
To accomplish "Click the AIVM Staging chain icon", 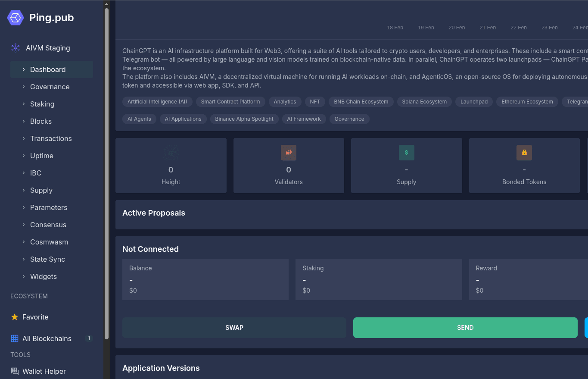I will pyautogui.click(x=16, y=48).
